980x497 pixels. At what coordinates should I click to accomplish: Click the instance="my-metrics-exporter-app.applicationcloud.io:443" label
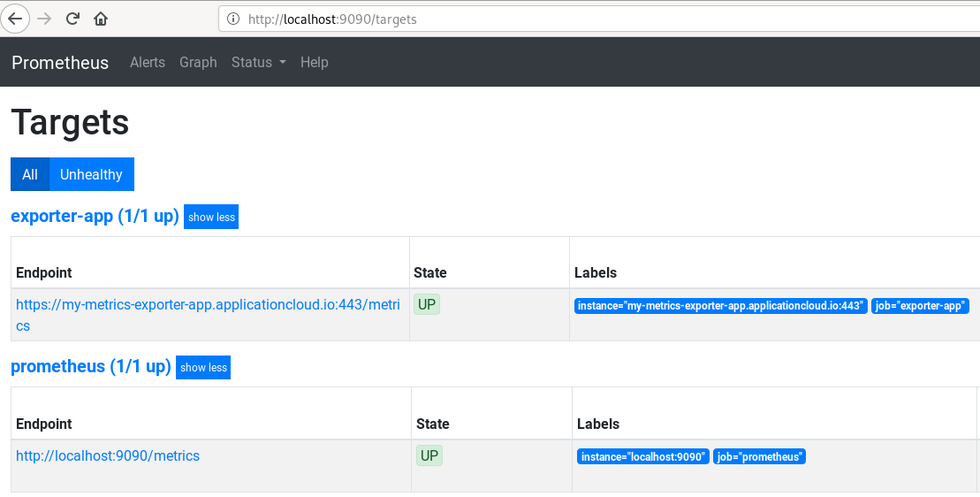point(720,306)
